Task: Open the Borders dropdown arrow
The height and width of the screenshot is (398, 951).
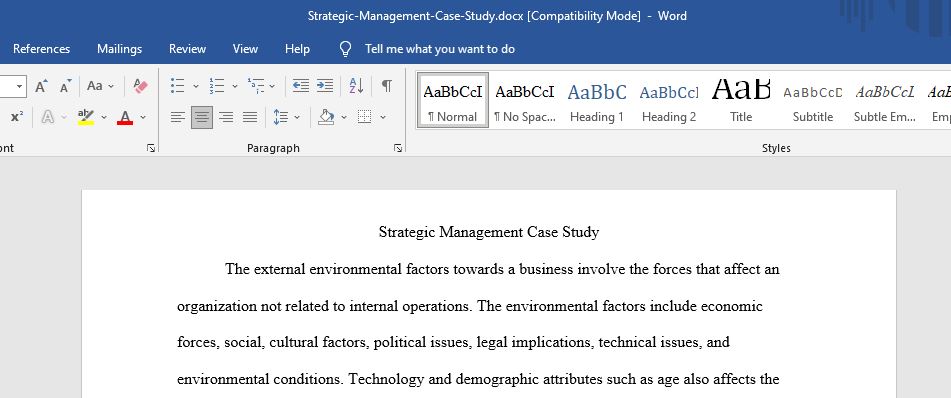Action: click(383, 117)
